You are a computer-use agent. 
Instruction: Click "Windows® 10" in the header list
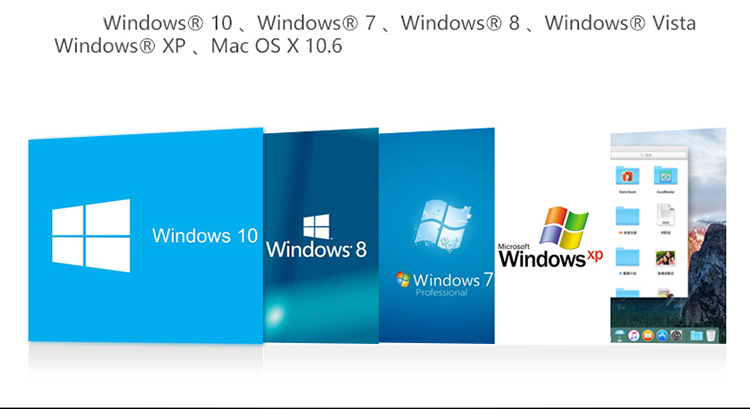[x=168, y=22]
